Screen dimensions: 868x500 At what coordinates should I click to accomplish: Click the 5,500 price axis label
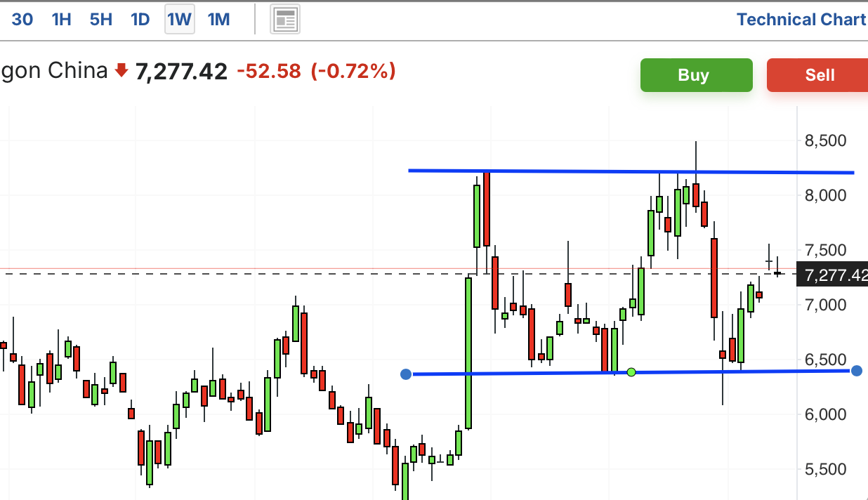825,469
